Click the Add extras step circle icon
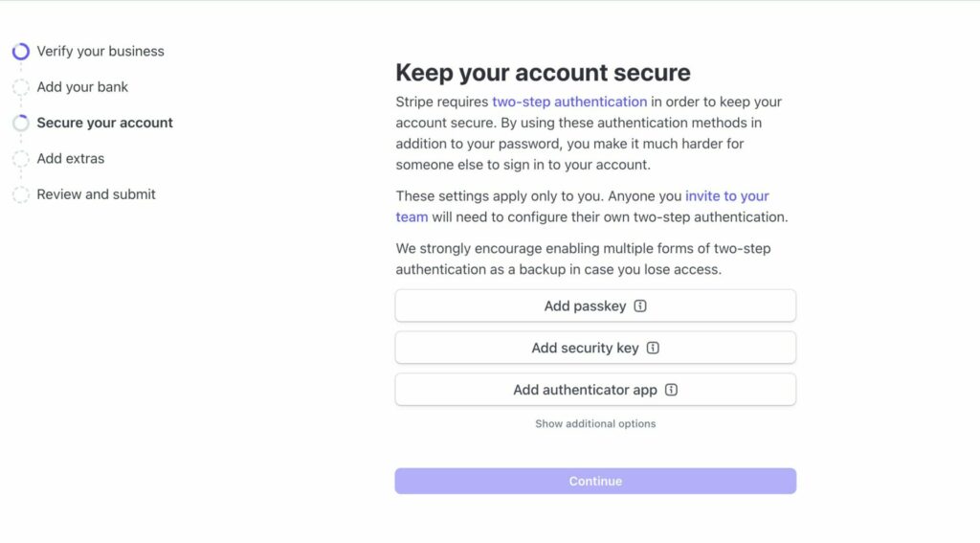The width and height of the screenshot is (980, 543). 21,159
